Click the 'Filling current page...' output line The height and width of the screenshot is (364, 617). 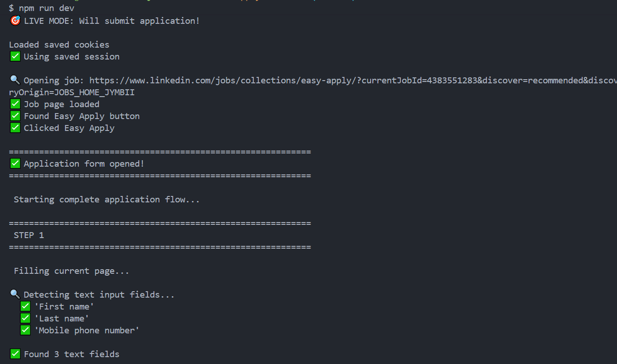click(71, 271)
